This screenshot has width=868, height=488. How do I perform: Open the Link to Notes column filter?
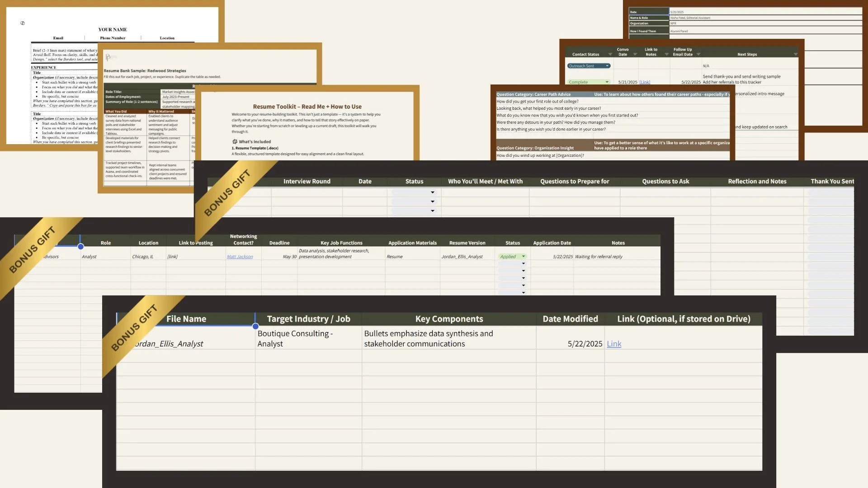(666, 55)
